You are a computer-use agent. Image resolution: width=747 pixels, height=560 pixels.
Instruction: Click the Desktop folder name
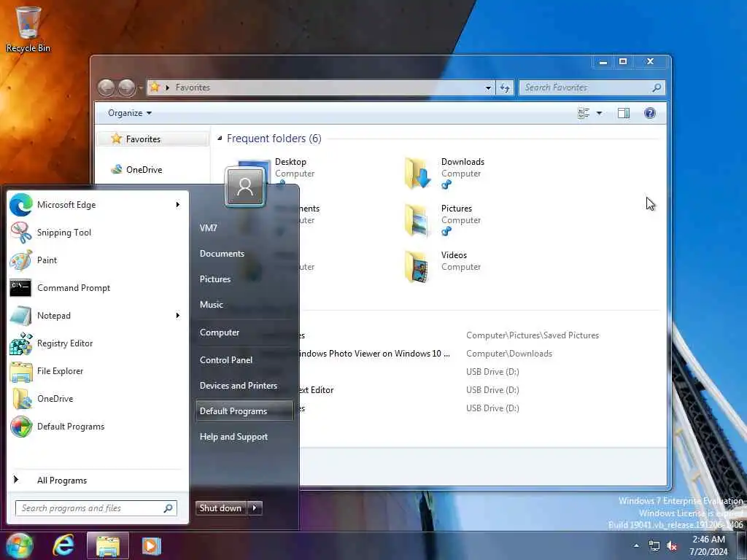click(290, 162)
